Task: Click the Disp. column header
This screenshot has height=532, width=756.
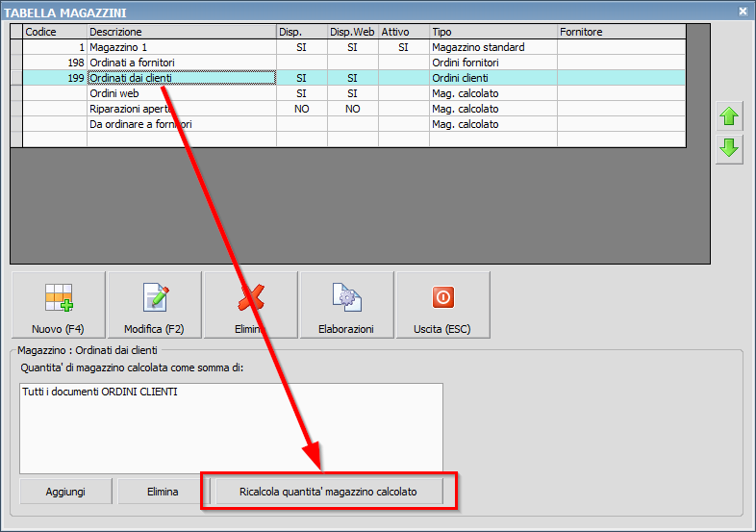Action: pyautogui.click(x=302, y=32)
